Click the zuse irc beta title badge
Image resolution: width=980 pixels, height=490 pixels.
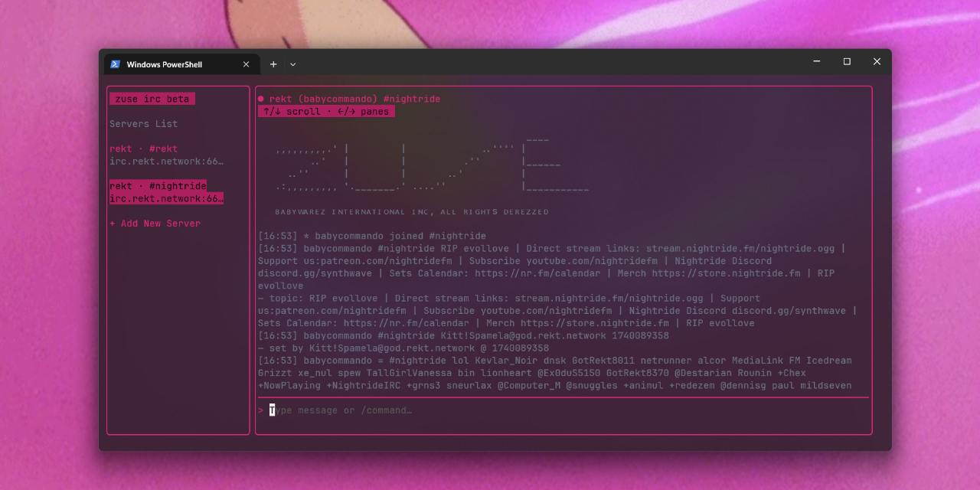(152, 99)
